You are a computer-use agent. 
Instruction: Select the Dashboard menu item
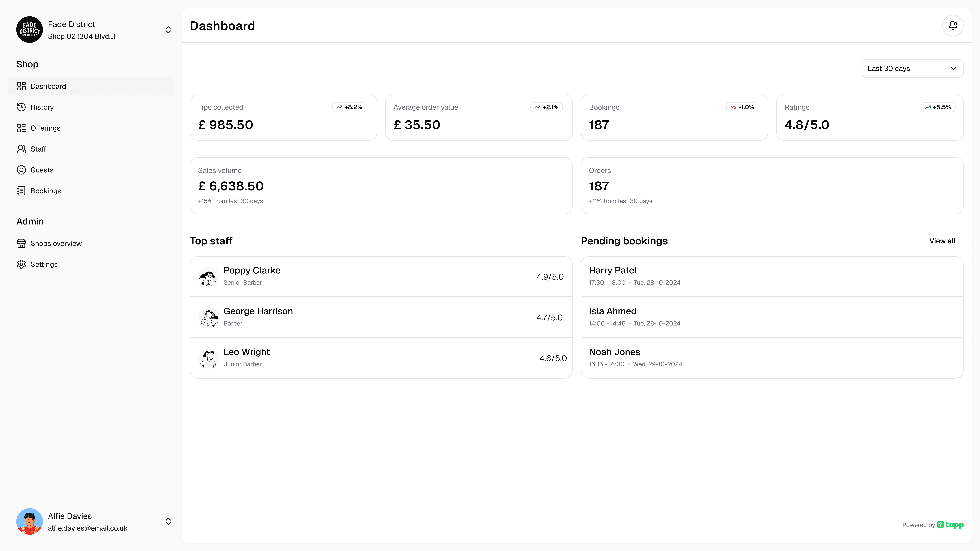[91, 86]
